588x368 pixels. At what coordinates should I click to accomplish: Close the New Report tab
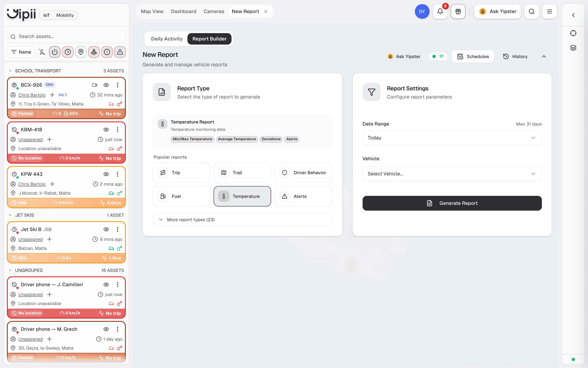(266, 11)
